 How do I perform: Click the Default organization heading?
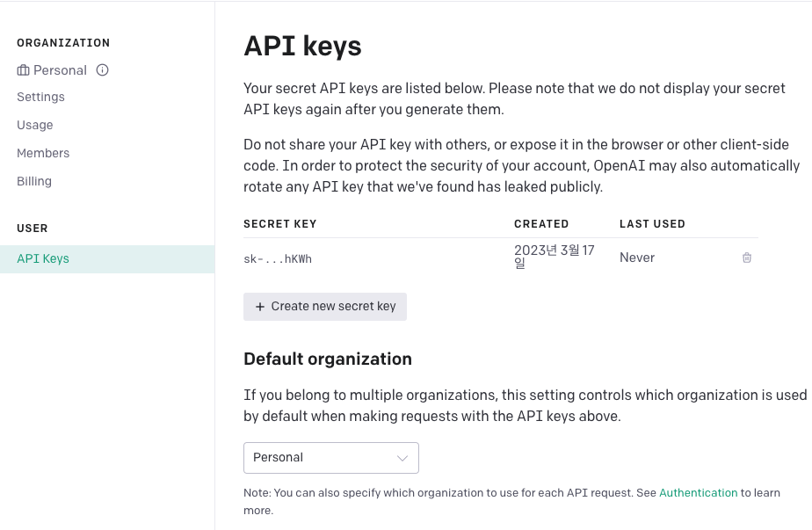(x=328, y=359)
